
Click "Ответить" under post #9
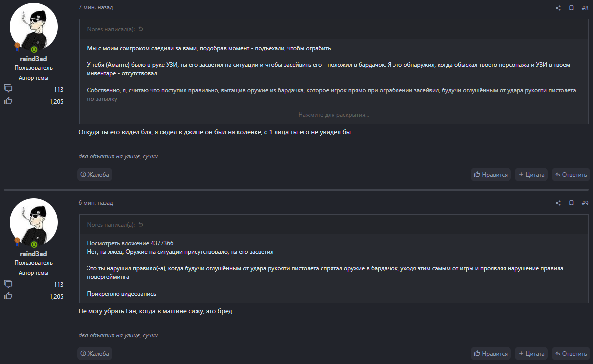click(x=571, y=354)
